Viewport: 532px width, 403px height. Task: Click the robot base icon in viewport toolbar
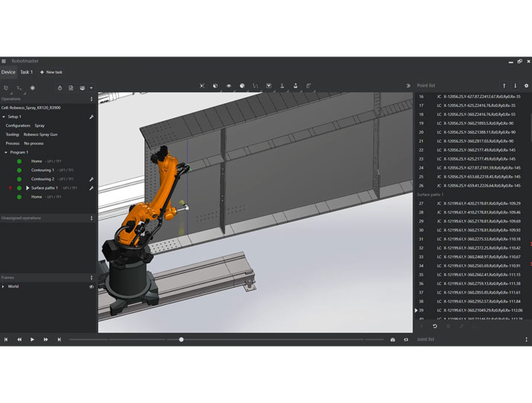click(296, 86)
